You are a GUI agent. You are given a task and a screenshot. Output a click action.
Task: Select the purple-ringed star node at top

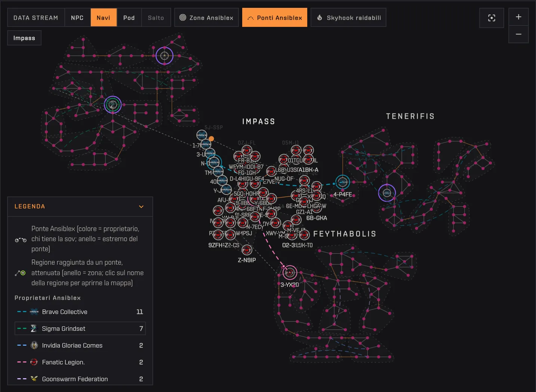pos(164,56)
